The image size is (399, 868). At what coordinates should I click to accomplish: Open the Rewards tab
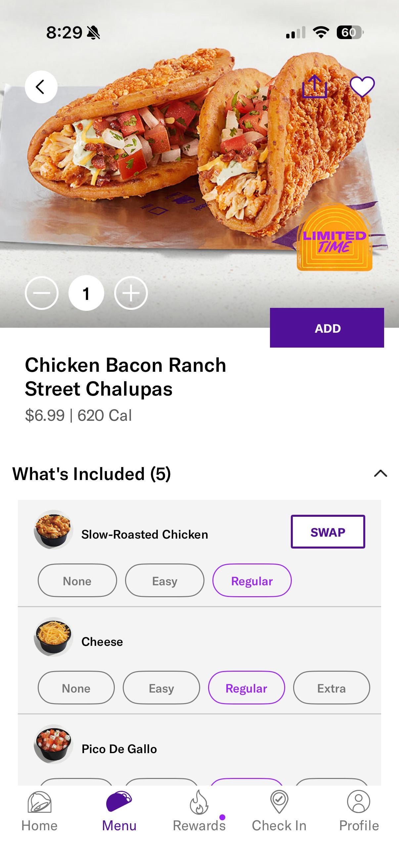coord(199,811)
